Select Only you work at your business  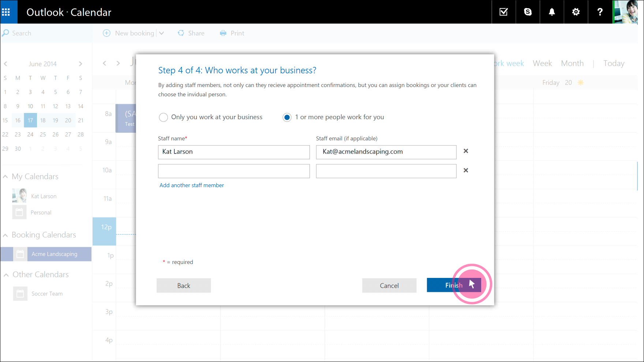point(163,117)
